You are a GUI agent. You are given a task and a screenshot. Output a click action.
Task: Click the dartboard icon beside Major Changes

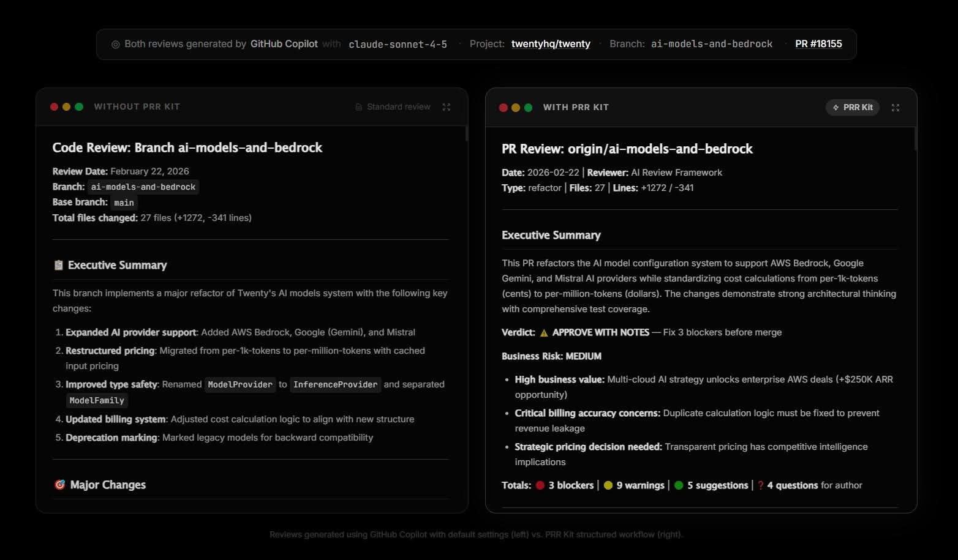[x=59, y=484]
